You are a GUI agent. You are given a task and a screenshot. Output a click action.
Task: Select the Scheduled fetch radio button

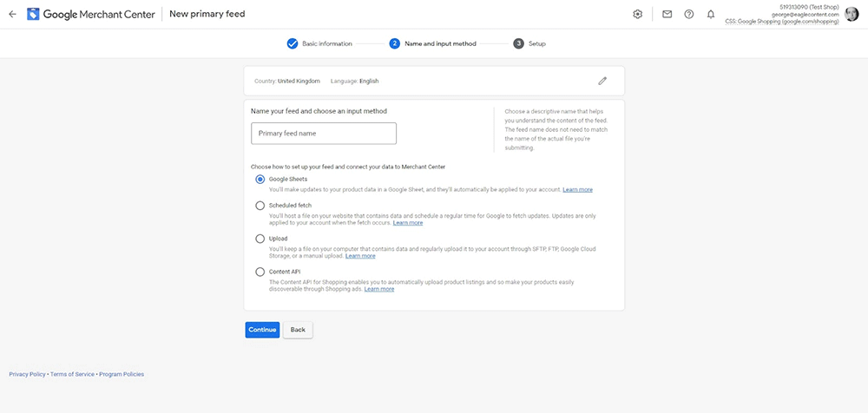coord(260,206)
